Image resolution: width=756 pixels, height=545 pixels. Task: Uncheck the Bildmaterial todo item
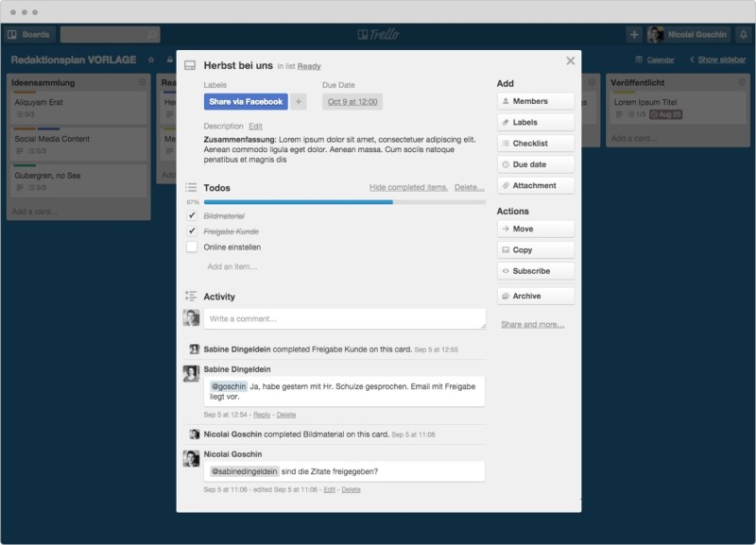coord(192,215)
